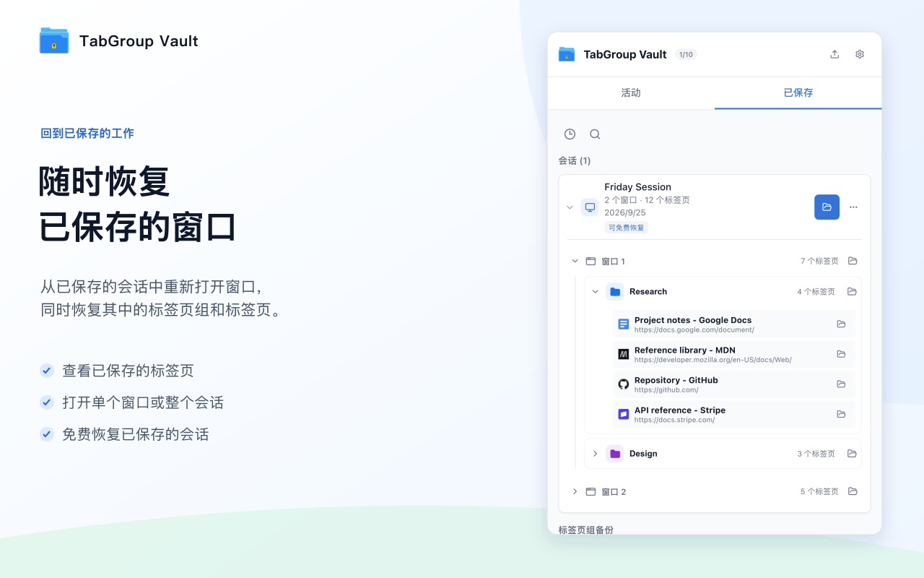Click Friday Session monitor icon
The height and width of the screenshot is (578, 924).
[590, 207]
